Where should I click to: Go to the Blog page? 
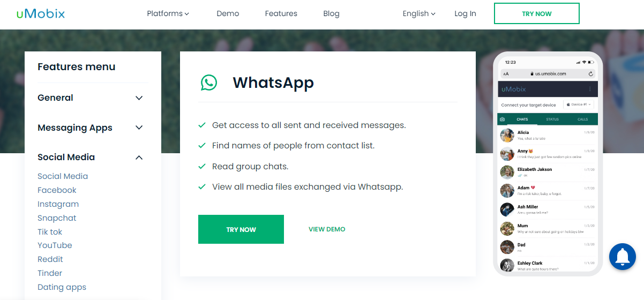pos(331,13)
